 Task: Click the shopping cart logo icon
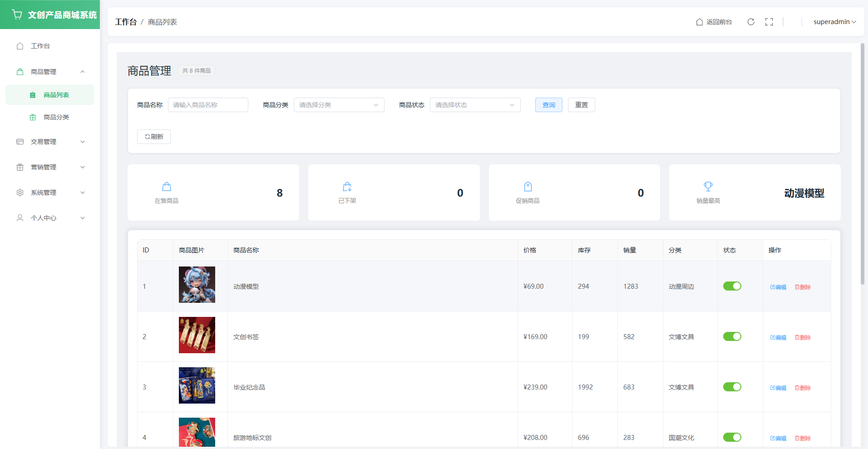17,15
